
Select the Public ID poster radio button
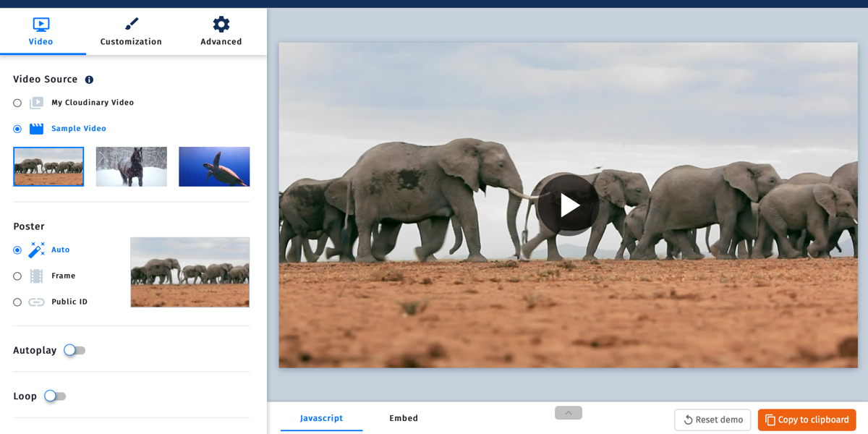tap(17, 302)
